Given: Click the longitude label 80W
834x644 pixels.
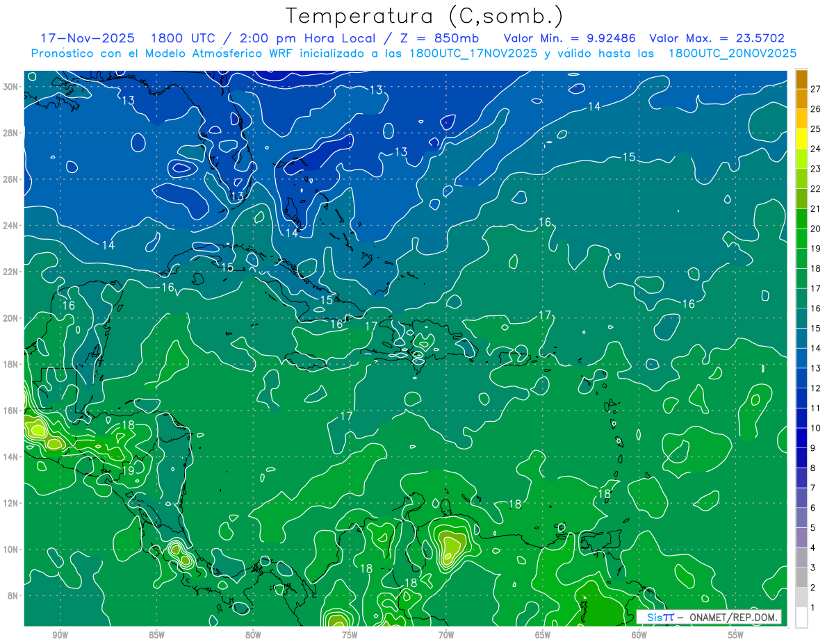Looking at the screenshot, I should (x=253, y=635).
